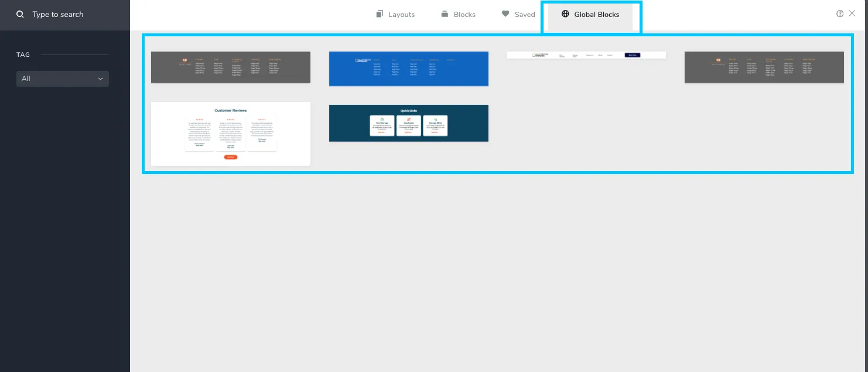Open the Blocks tab
868x372 pixels.
tap(458, 15)
